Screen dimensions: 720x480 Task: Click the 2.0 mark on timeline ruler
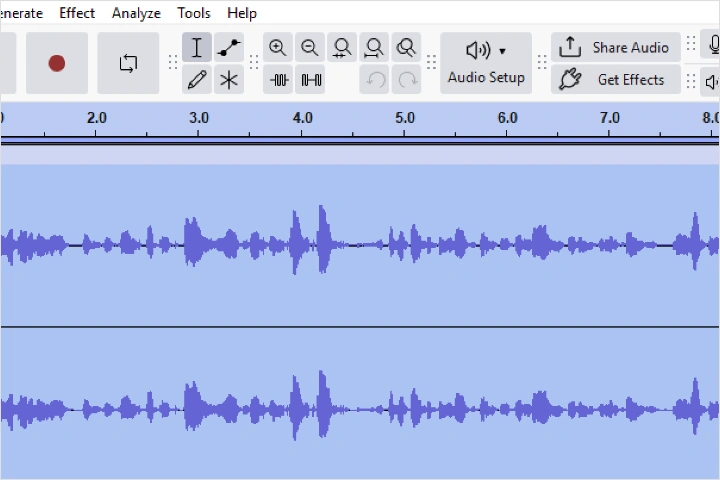(96, 118)
